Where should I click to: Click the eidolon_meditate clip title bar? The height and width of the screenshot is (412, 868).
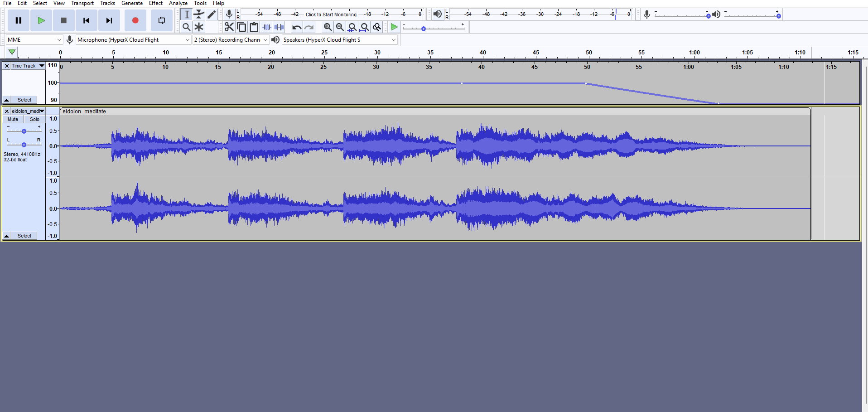[x=435, y=111]
